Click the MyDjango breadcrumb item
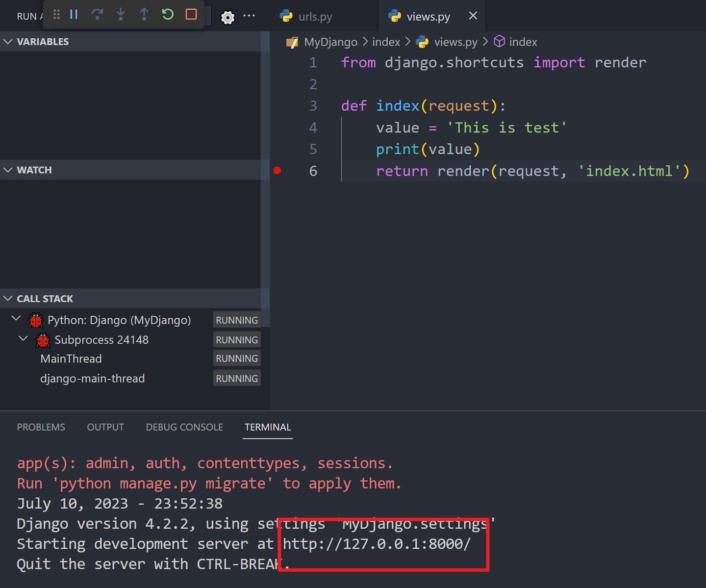The image size is (706, 588). tap(330, 42)
